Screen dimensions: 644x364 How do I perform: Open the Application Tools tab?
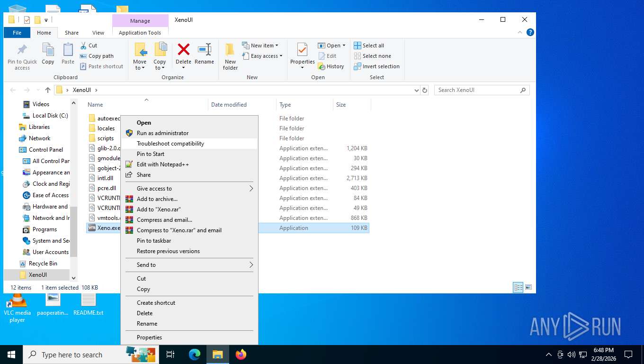[x=140, y=33]
